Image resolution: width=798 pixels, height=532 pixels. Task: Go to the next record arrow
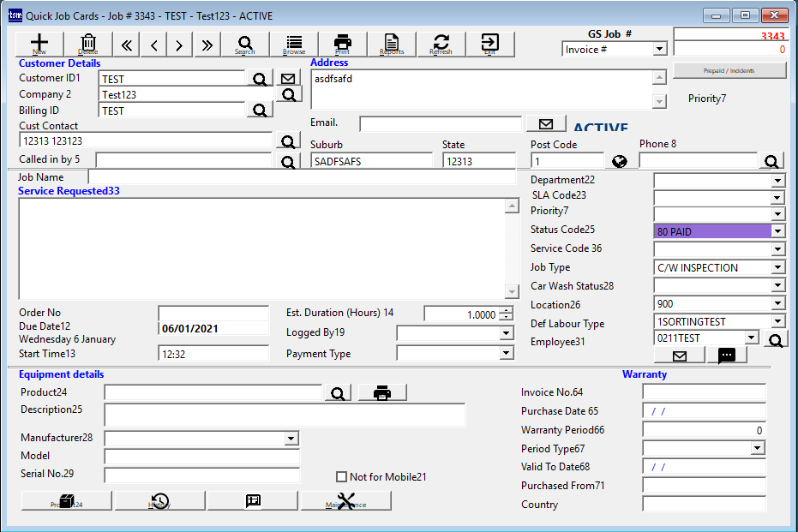point(179,45)
